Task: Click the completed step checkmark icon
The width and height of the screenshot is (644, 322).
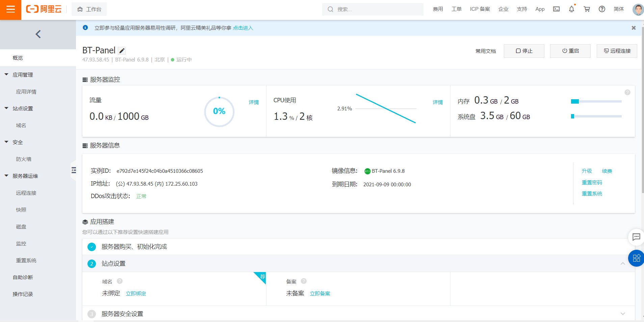Action: [x=92, y=247]
